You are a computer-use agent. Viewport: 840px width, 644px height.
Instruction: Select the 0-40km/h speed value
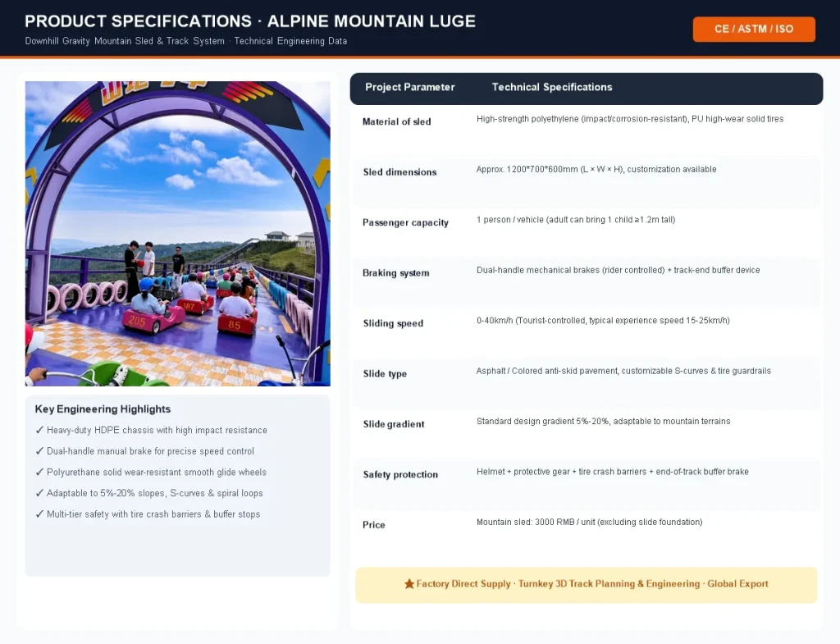tap(603, 321)
